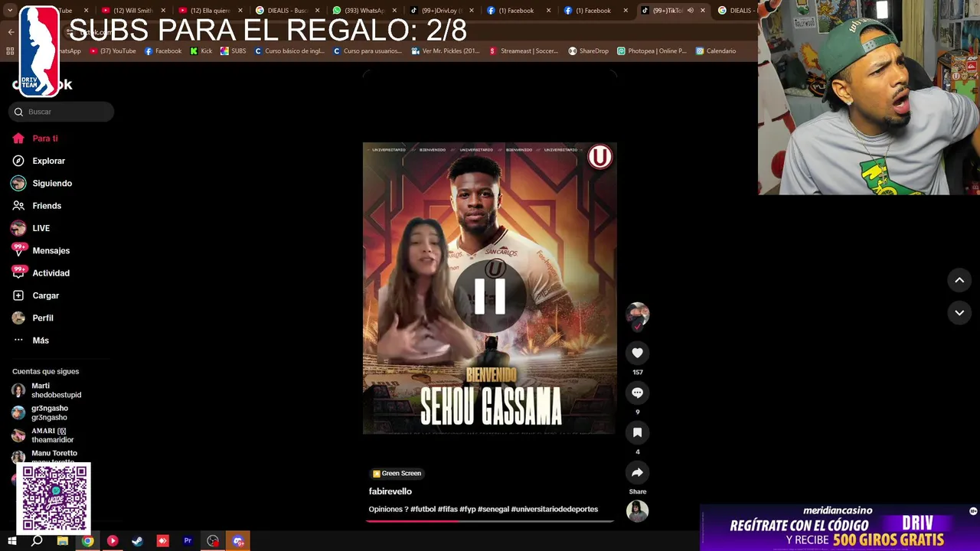Share the video using the arrow icon

coord(637,472)
